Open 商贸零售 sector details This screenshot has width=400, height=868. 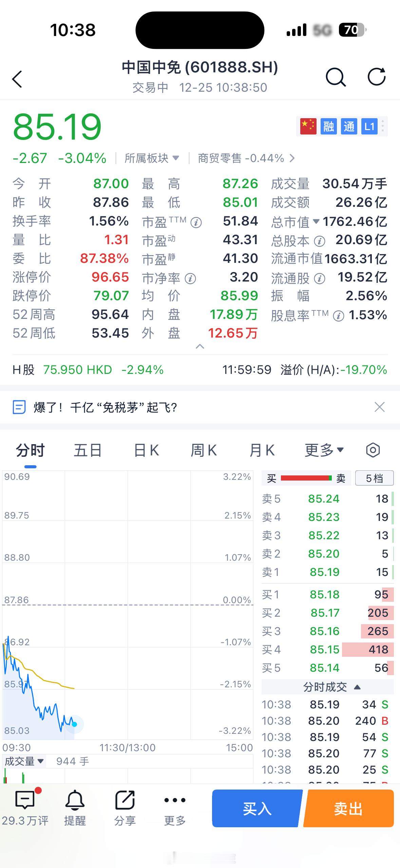(246, 158)
